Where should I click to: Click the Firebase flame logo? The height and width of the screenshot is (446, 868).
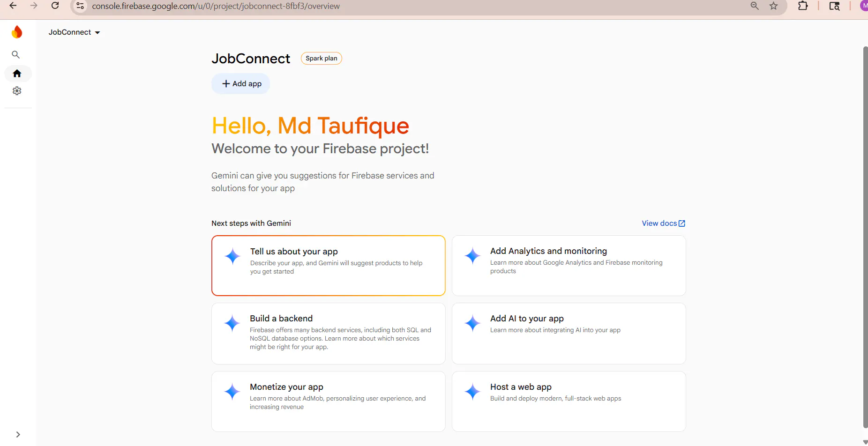(x=17, y=32)
